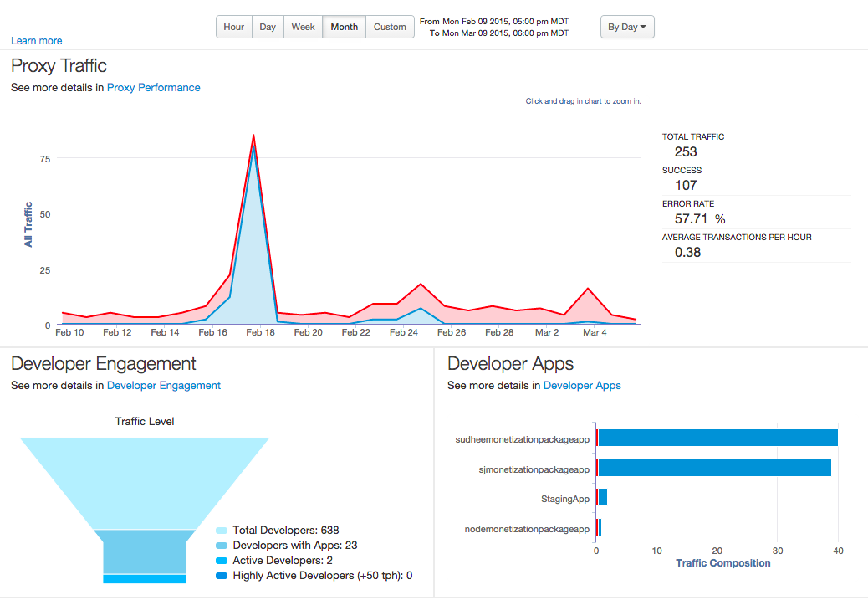Select the Week time range

tap(302, 26)
